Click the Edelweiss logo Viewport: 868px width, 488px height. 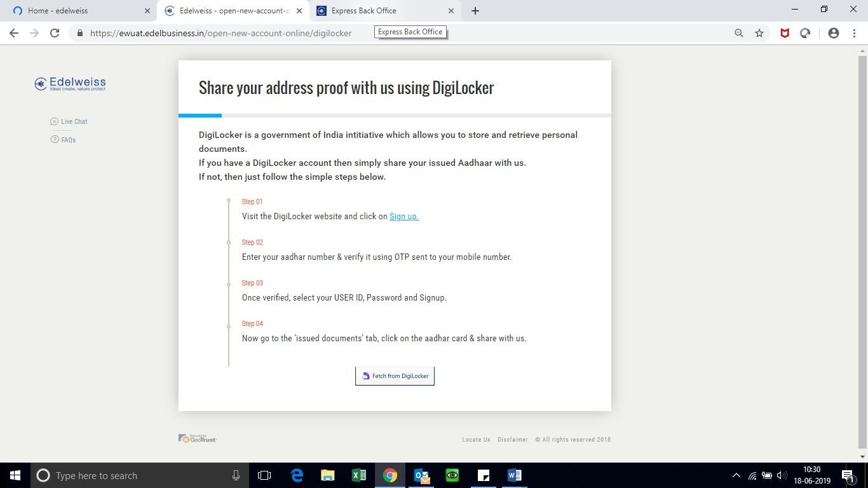point(71,84)
